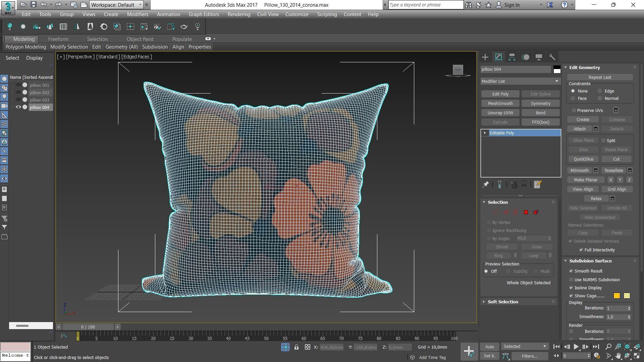Click the Undo arrow icon

click(x=43, y=5)
